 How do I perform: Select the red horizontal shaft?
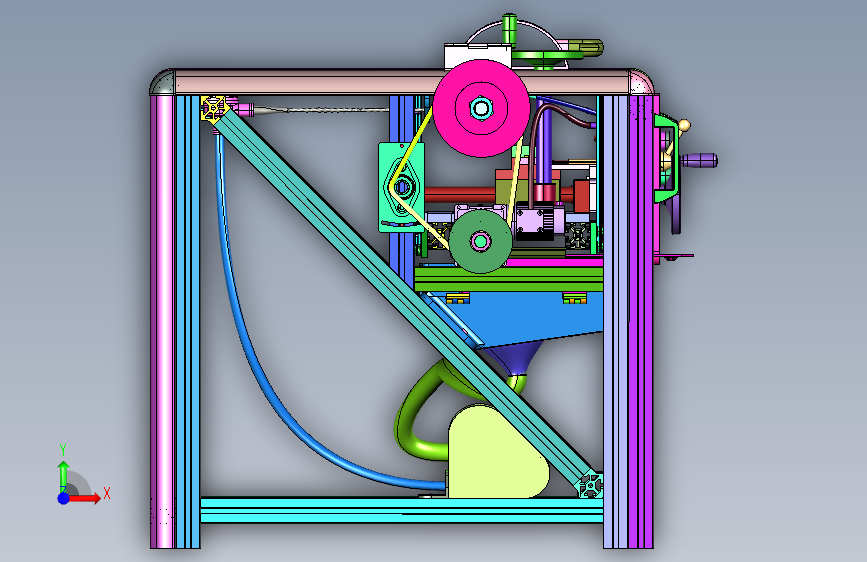point(460,194)
